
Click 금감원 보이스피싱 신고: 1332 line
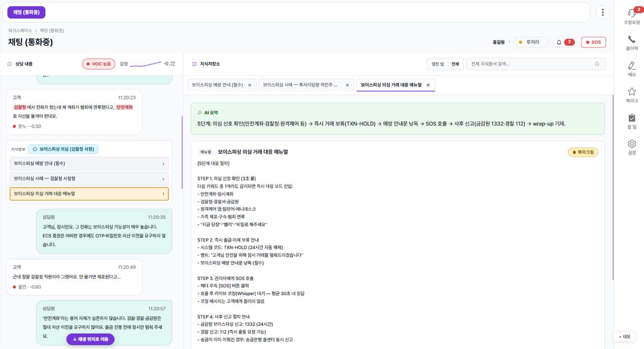pos(235,324)
